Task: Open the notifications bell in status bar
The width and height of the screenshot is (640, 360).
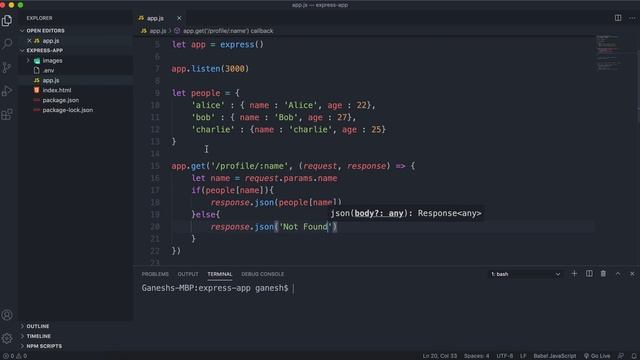Action: coord(634,356)
